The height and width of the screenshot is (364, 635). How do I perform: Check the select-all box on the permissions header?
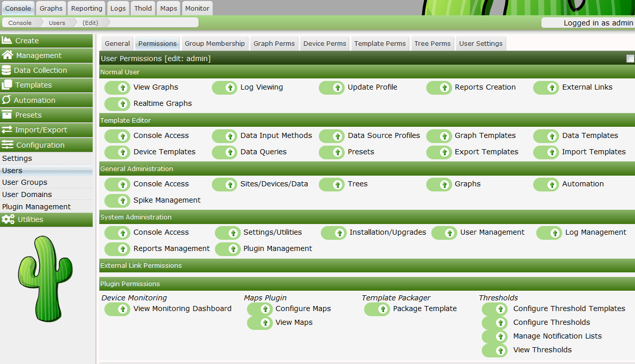click(x=630, y=59)
